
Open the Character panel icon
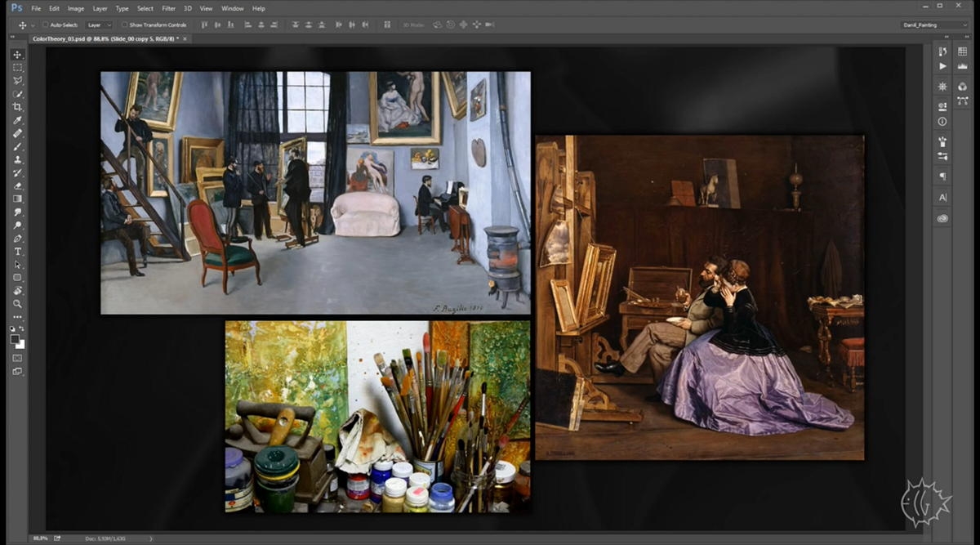tap(942, 198)
